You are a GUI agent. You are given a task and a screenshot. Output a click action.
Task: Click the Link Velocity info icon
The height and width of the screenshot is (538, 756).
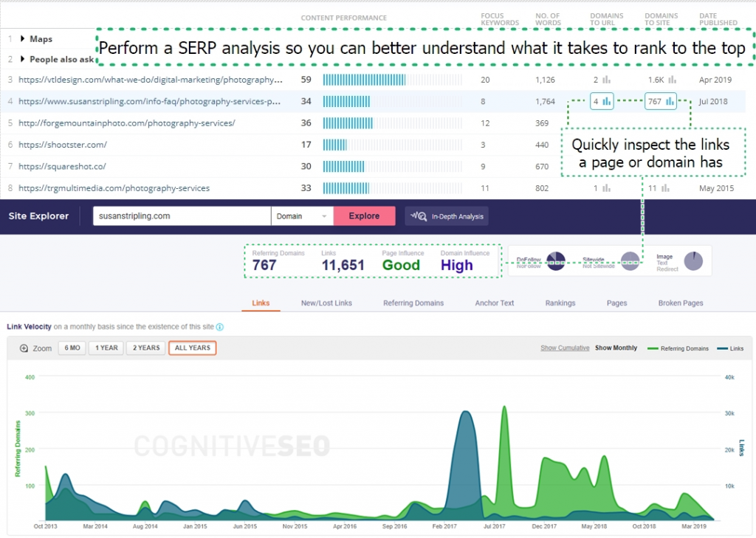pyautogui.click(x=220, y=327)
